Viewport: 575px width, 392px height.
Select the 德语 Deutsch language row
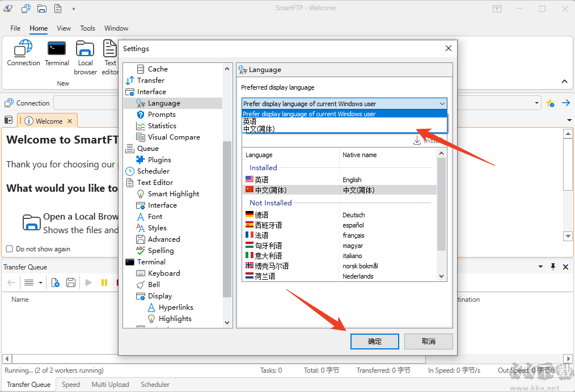coord(340,215)
